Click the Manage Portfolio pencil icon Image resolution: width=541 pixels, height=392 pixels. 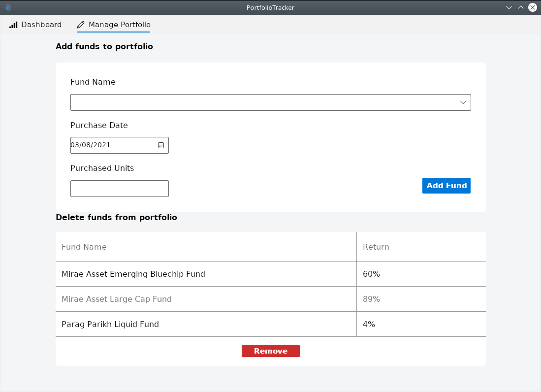pyautogui.click(x=81, y=25)
